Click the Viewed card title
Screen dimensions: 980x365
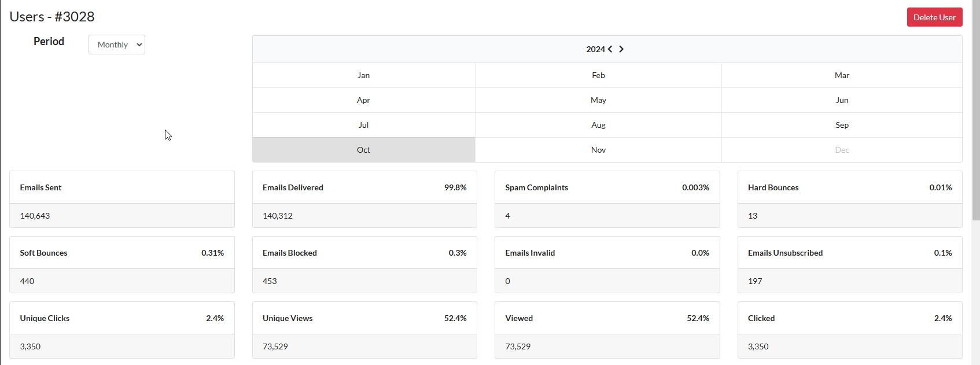pos(519,318)
